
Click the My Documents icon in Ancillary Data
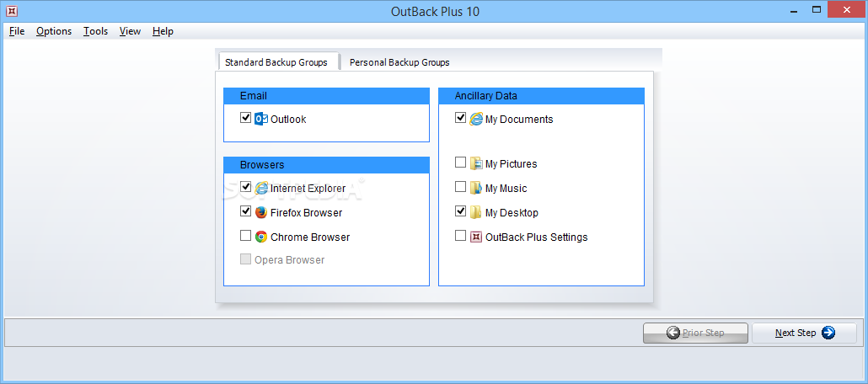click(x=476, y=119)
